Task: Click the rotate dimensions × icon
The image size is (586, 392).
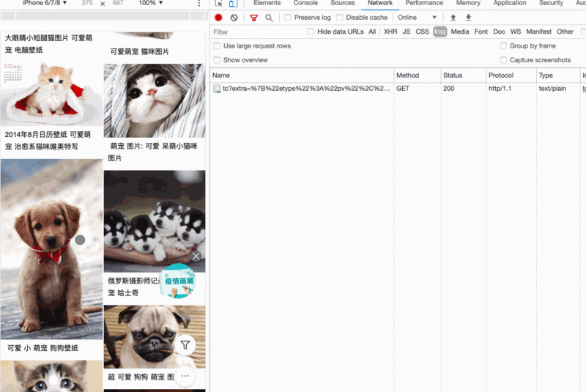Action: point(103,4)
